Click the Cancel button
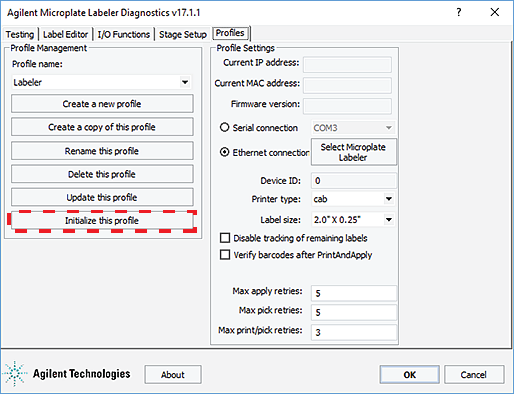The image size is (514, 394). [x=474, y=375]
